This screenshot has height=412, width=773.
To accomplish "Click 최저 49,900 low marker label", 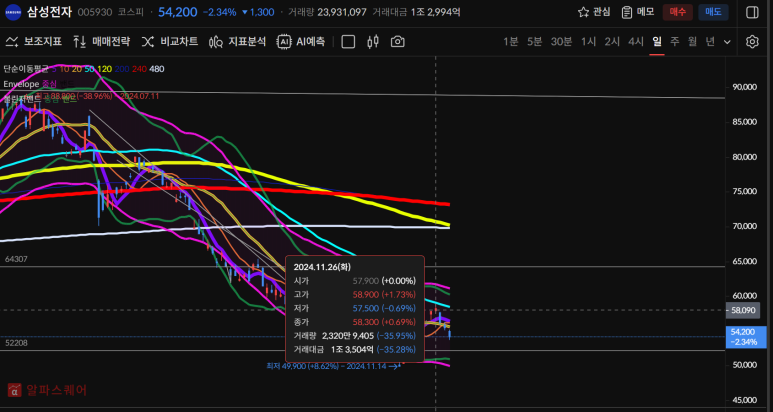I will [335, 366].
